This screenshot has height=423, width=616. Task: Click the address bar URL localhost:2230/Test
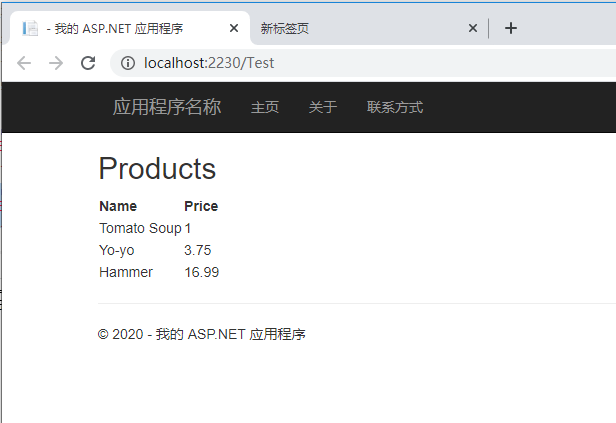(209, 63)
